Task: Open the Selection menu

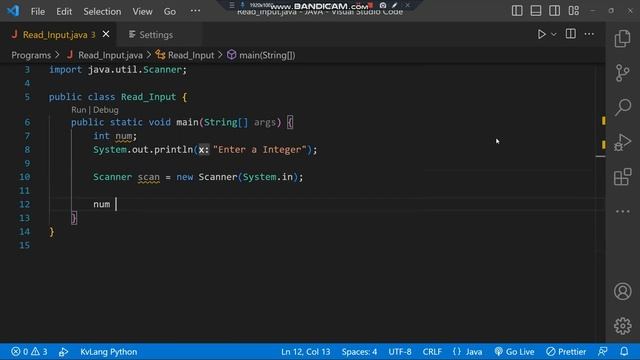Action: (x=102, y=11)
